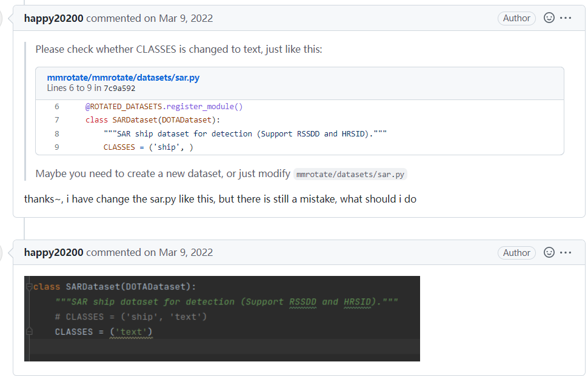Viewport: 588px width, 376px height.
Task: Click the first comment's Mar 9, 2022 timestamp
Action: (x=186, y=18)
